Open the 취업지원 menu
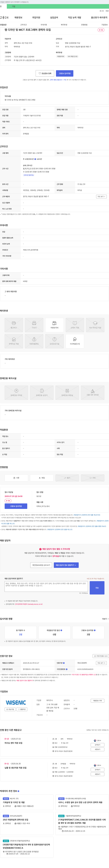The width and height of the screenshot is (109, 868). (x=36, y=18)
